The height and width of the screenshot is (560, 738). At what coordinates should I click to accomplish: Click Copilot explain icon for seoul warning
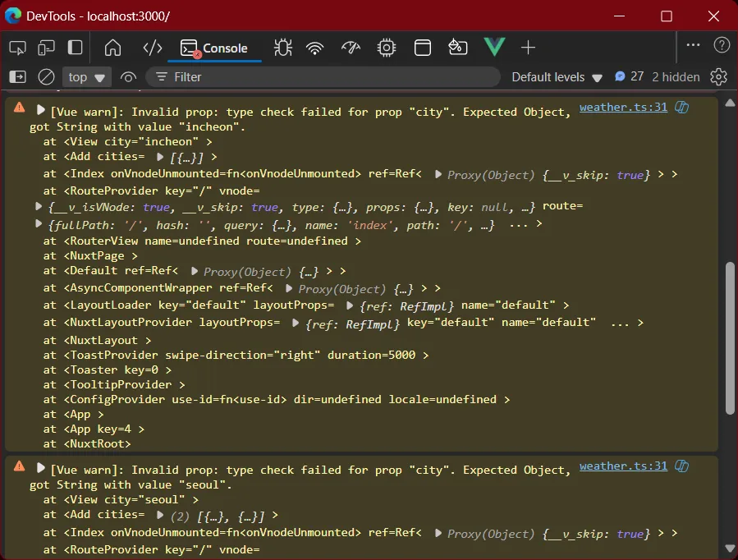[x=681, y=466]
